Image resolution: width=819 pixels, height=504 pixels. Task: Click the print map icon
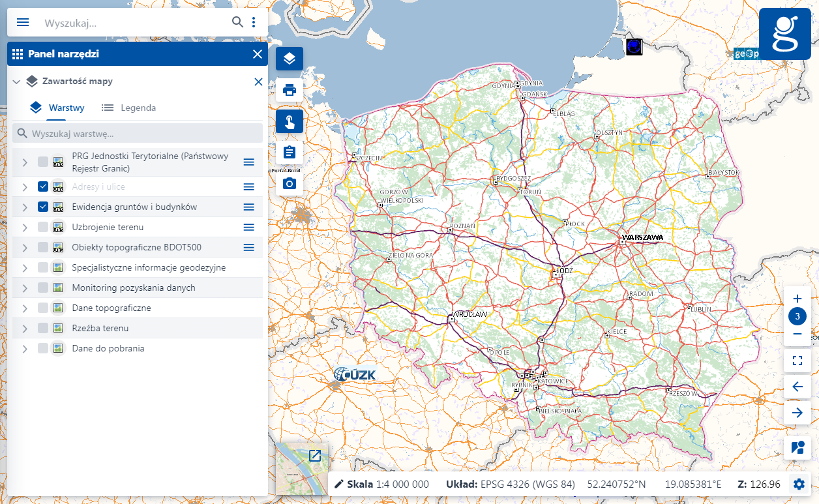coord(290,90)
